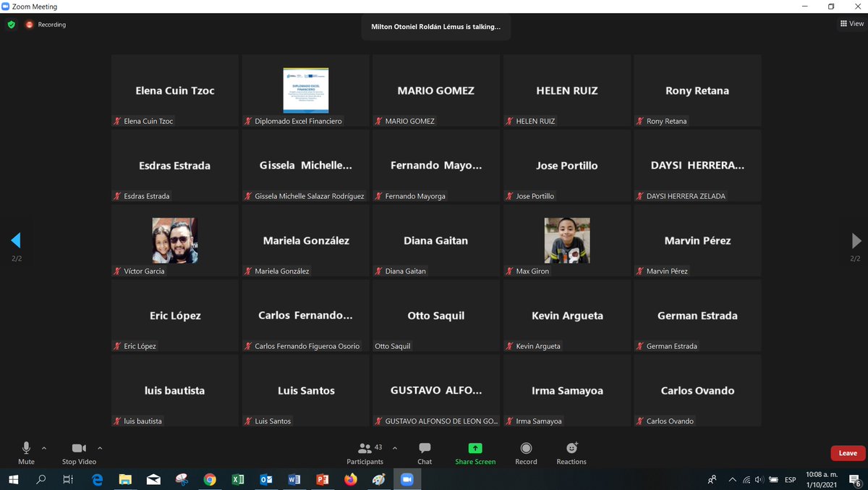Open Google Chrome from the taskbar
Screen dimensions: 868x490
210,479
